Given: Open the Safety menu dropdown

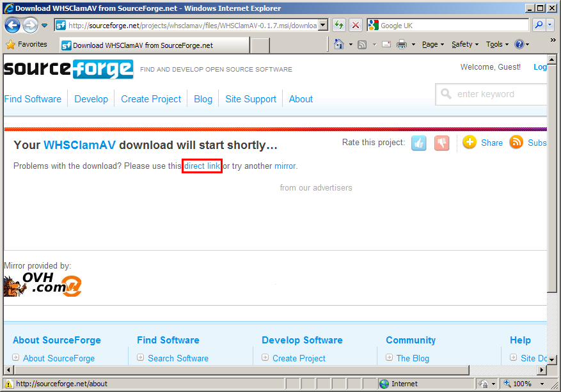Looking at the screenshot, I should (465, 44).
